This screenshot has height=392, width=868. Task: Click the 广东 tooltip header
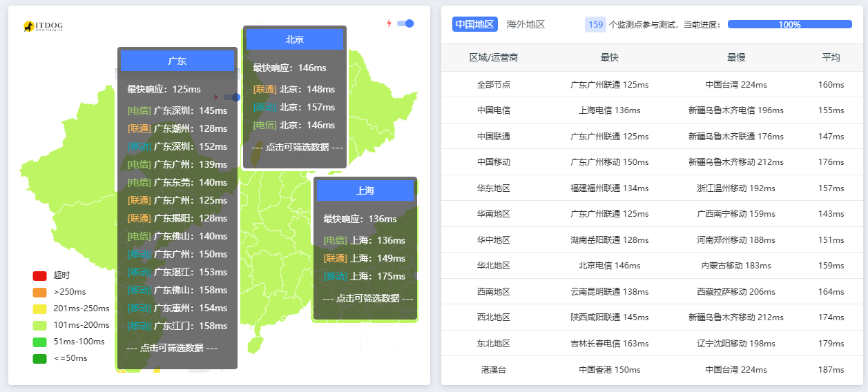pos(177,61)
